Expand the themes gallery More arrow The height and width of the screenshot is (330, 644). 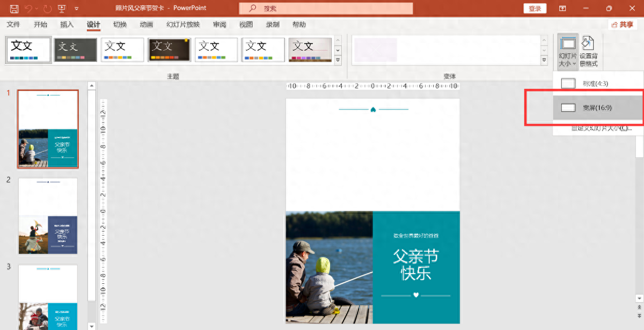tap(338, 60)
